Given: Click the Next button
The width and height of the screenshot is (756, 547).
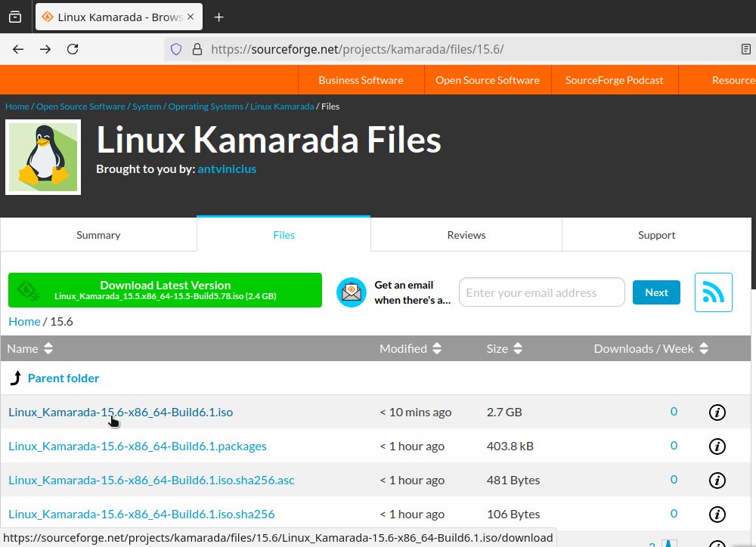Looking at the screenshot, I should (x=656, y=292).
